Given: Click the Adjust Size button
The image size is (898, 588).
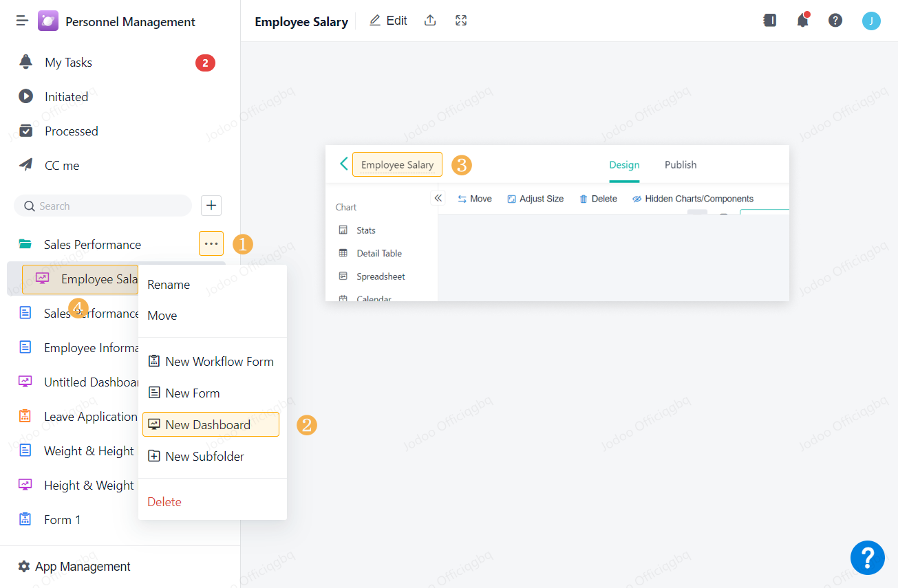Looking at the screenshot, I should click(535, 198).
